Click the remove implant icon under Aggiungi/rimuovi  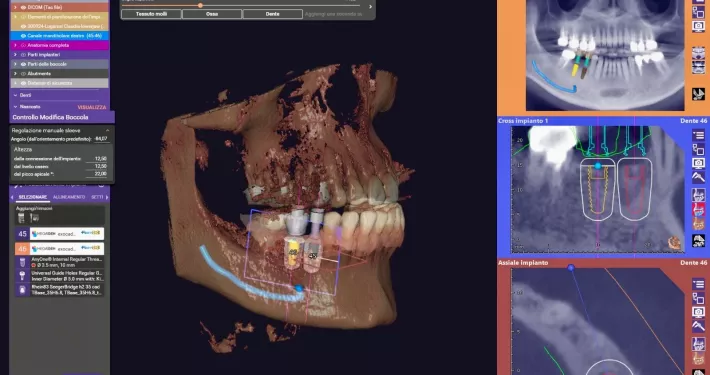[x=34, y=218]
